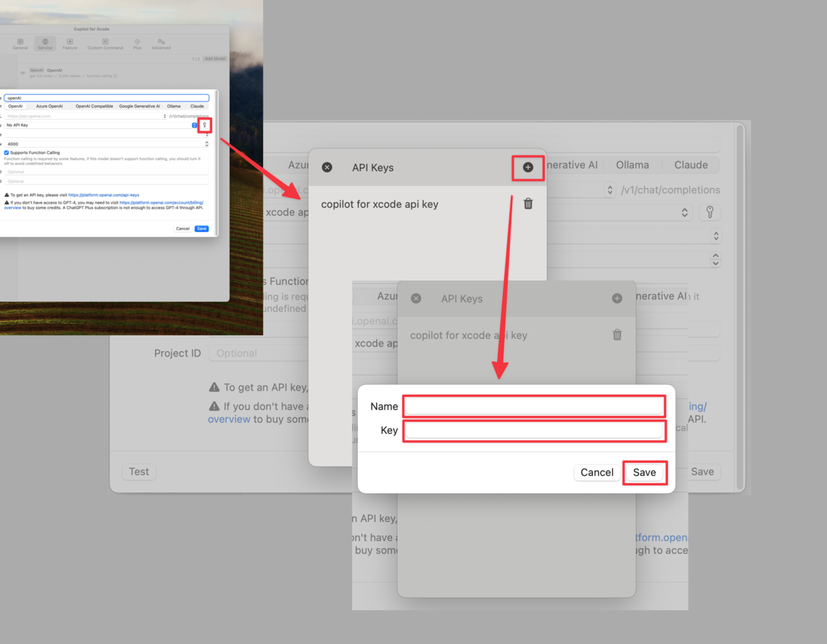Switch to the Custom Command toolbar tab
Image resolution: width=827 pixels, height=644 pixels.
click(x=105, y=44)
